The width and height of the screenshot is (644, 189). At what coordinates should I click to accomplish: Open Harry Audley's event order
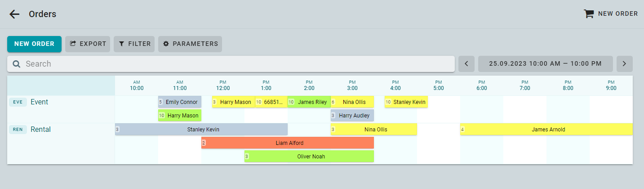352,116
